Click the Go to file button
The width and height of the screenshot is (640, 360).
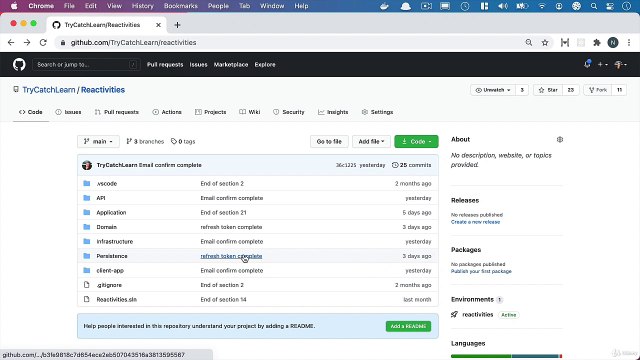click(329, 141)
